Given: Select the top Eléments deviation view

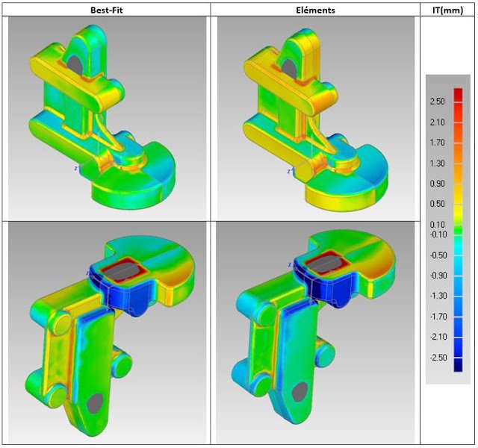Looking at the screenshot, I should (316, 117).
